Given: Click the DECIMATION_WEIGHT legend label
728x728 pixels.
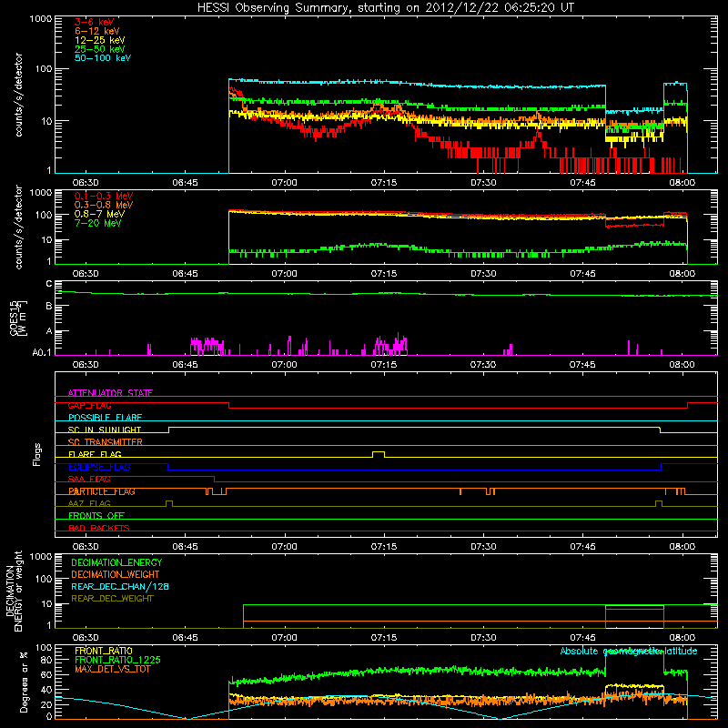Looking at the screenshot, I should tap(116, 574).
